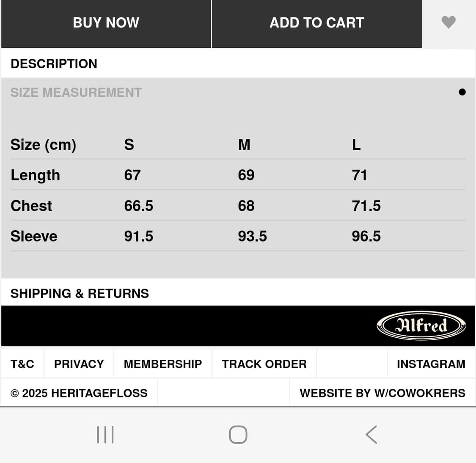Open the Privacy footer link

tap(79, 364)
